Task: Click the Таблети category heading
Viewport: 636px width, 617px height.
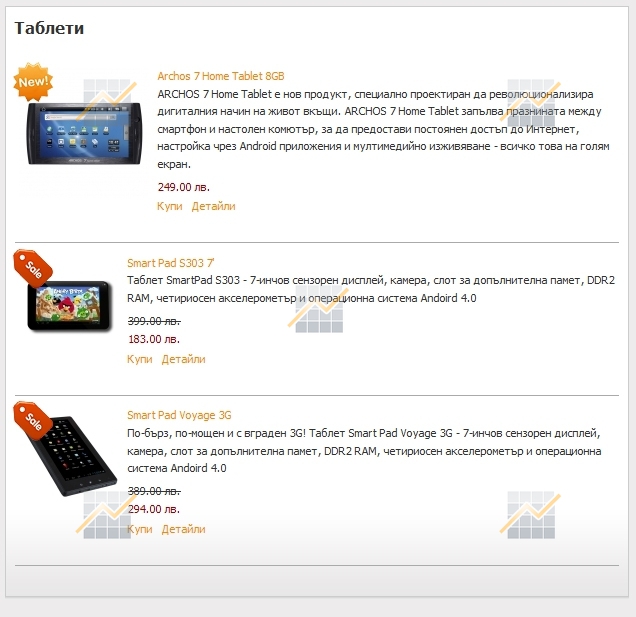Action: (x=49, y=28)
